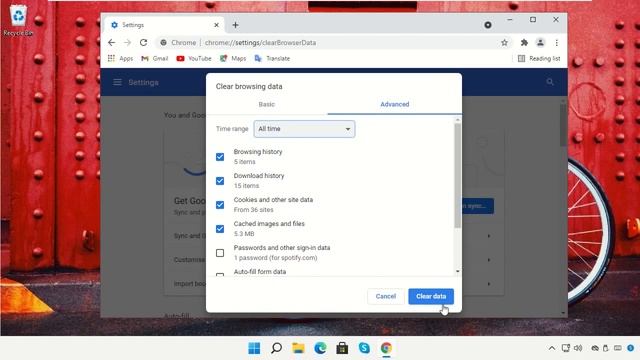Open the Chrome three-dot menu
Image resolution: width=640 pixels, height=360 pixels.
click(556, 42)
